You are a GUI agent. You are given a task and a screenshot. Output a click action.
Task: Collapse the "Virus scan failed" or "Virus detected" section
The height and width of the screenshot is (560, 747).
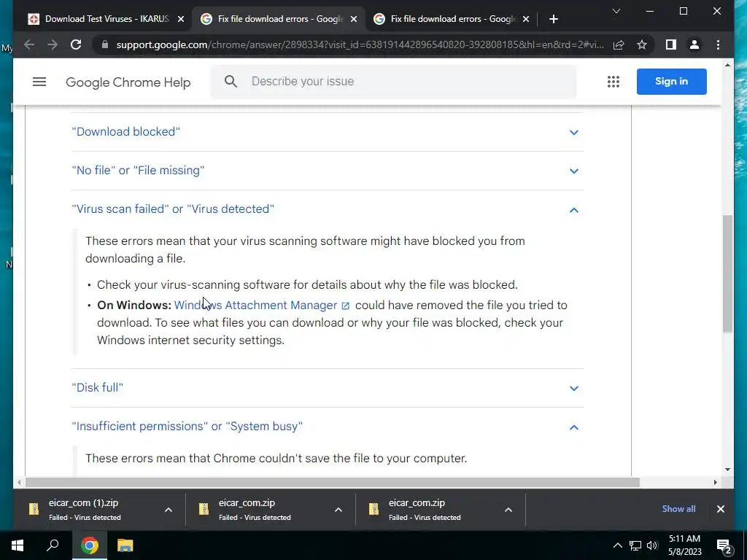pos(328,209)
